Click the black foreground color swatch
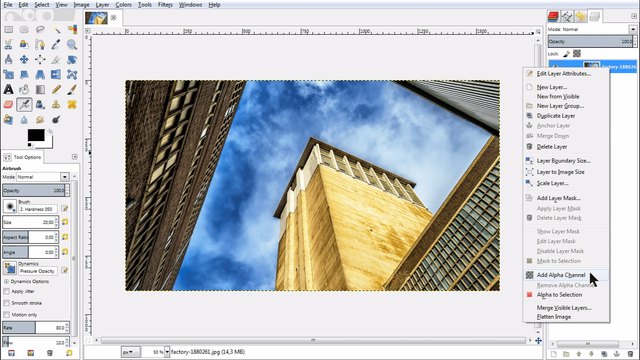640x360 pixels. pyautogui.click(x=36, y=136)
